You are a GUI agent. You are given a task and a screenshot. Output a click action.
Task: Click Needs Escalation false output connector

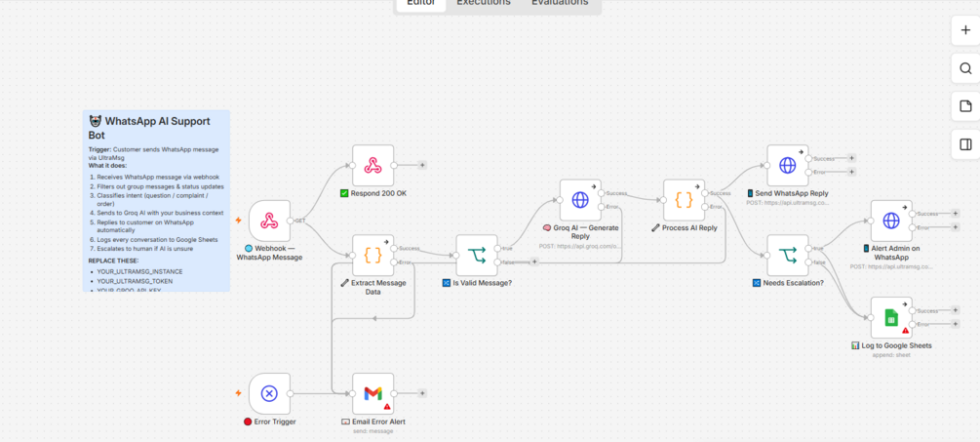808,262
